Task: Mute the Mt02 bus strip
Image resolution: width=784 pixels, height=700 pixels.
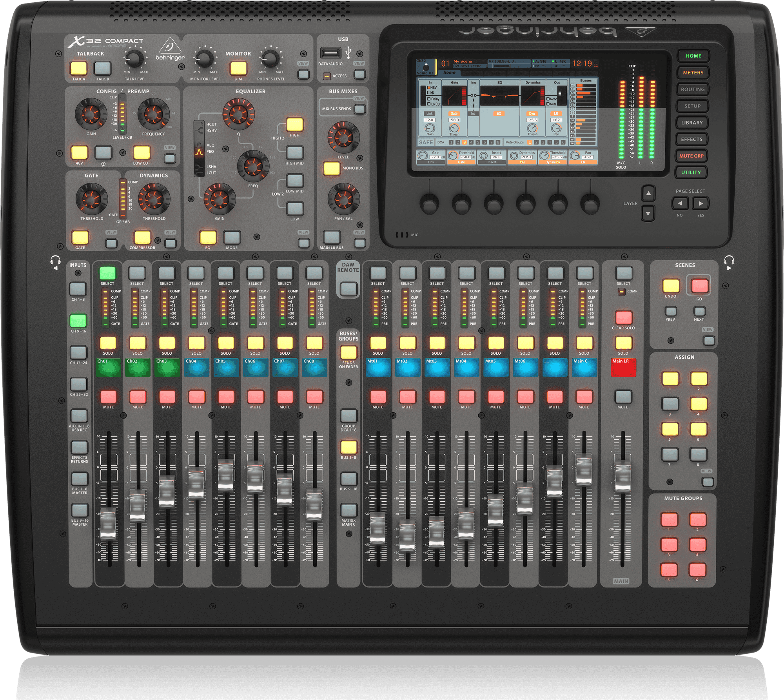Action: point(407,397)
